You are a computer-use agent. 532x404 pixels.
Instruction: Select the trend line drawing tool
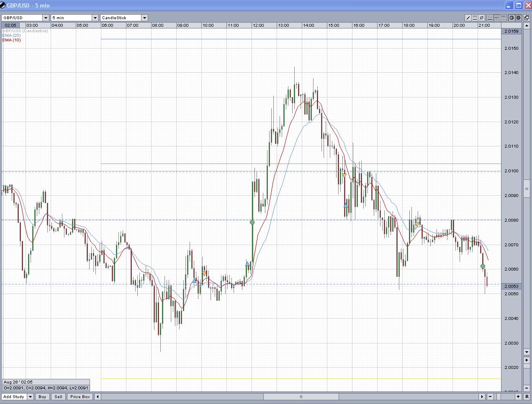(x=468, y=18)
